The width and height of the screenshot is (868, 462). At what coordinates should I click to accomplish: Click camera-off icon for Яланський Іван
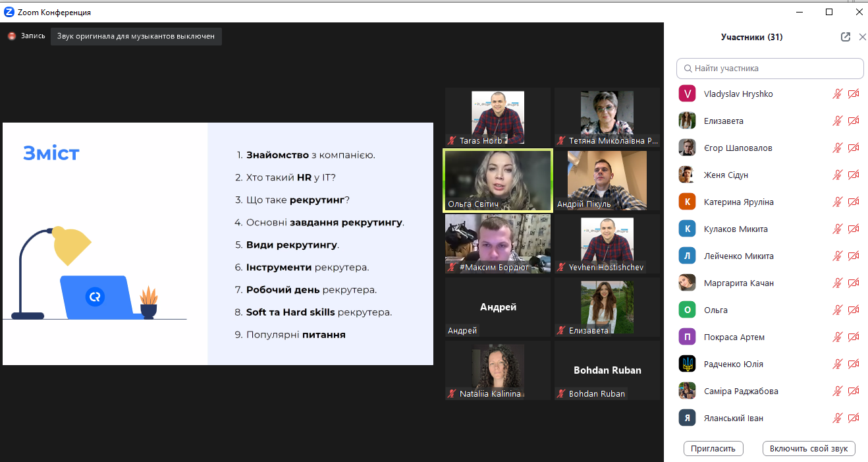[x=854, y=418]
